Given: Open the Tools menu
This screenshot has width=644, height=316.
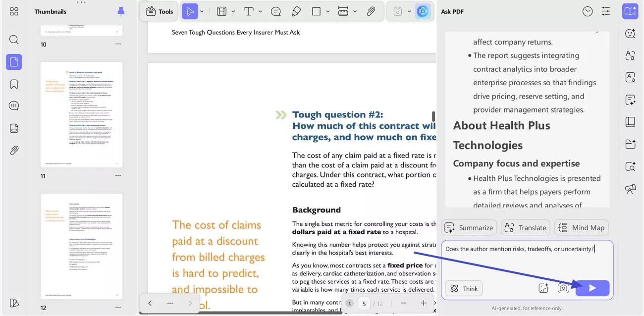Looking at the screenshot, I should click(159, 11).
